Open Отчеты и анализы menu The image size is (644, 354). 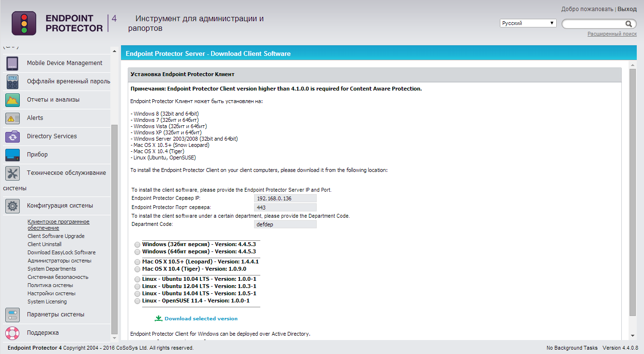[53, 100]
